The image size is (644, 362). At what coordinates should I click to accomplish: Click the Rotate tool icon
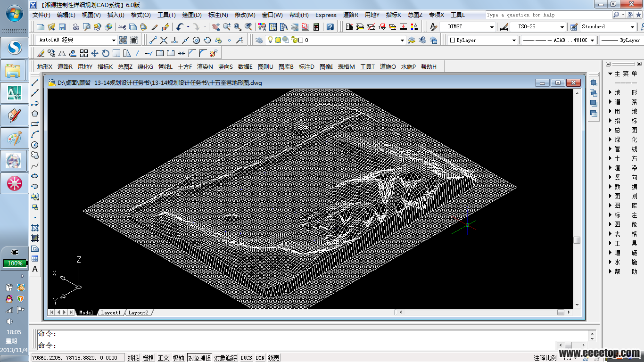[x=106, y=53]
